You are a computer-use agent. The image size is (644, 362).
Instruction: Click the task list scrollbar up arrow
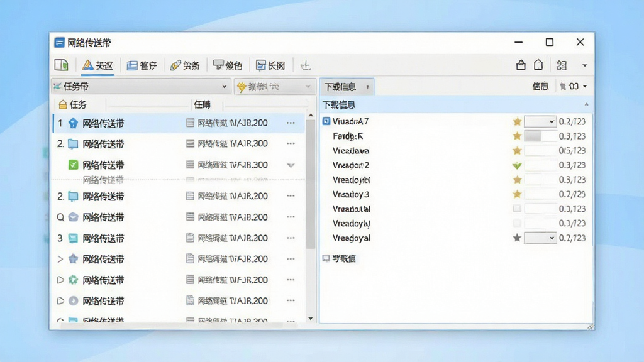coord(311,116)
